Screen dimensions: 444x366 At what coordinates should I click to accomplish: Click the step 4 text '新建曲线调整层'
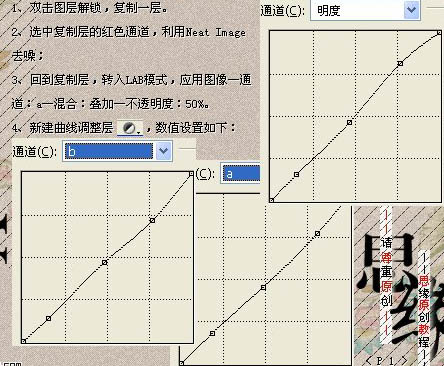(71, 128)
